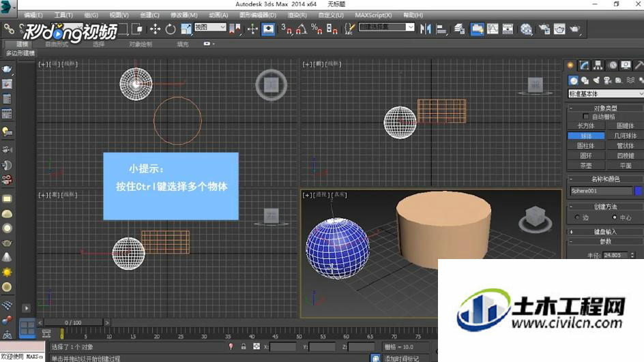Open Schematic View icon
The height and width of the screenshot is (362, 644).
pos(508,29)
